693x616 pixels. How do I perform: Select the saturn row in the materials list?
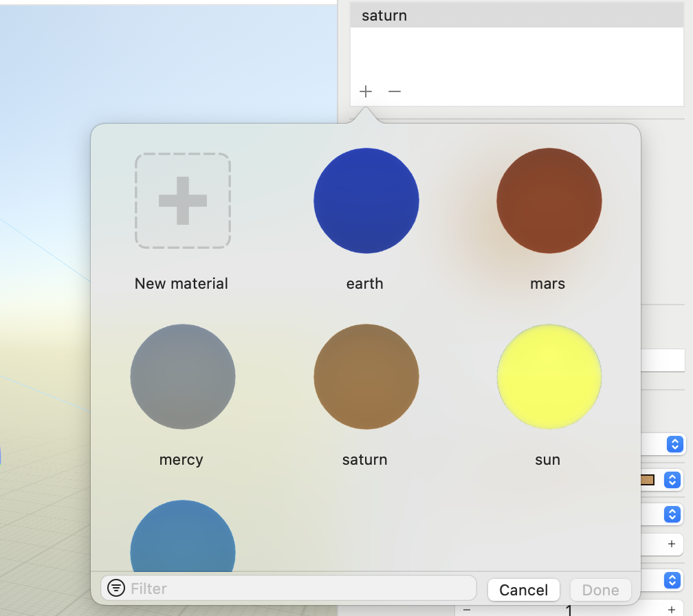[x=516, y=15]
